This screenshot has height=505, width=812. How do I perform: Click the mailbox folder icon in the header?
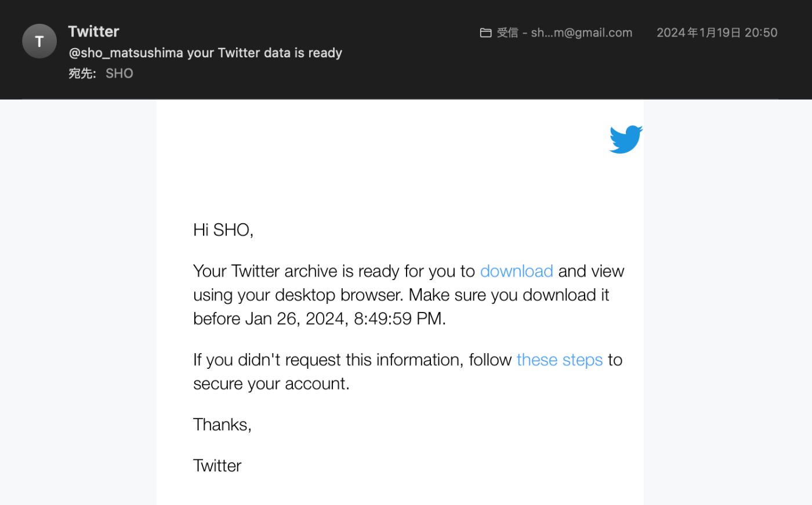click(x=485, y=33)
